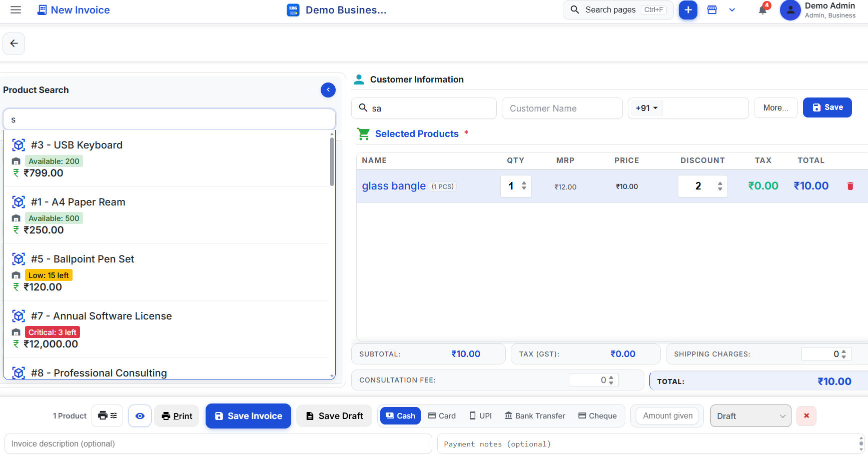The height and width of the screenshot is (456, 868).
Task: Click the red X clear button
Action: 806,415
